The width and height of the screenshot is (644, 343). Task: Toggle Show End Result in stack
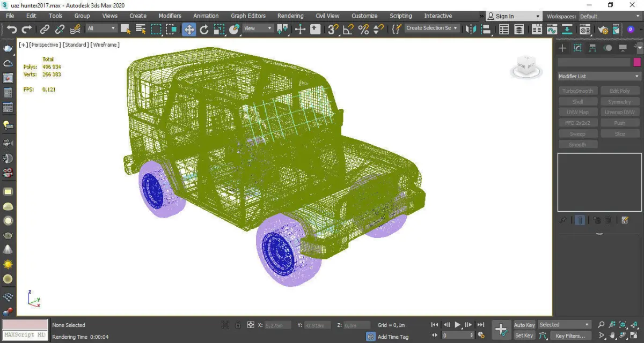(580, 220)
